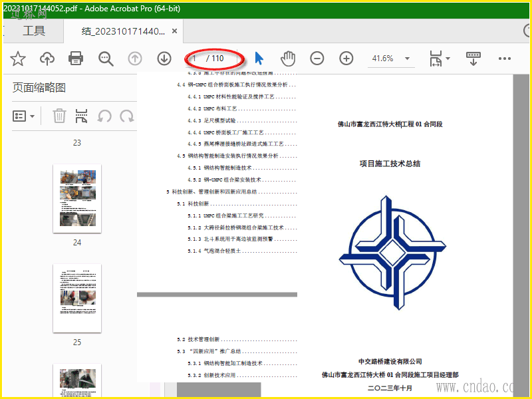Click contents entry 4.4.2 UHPC 布料工艺
The height and width of the screenshot is (399, 532).
242,108
